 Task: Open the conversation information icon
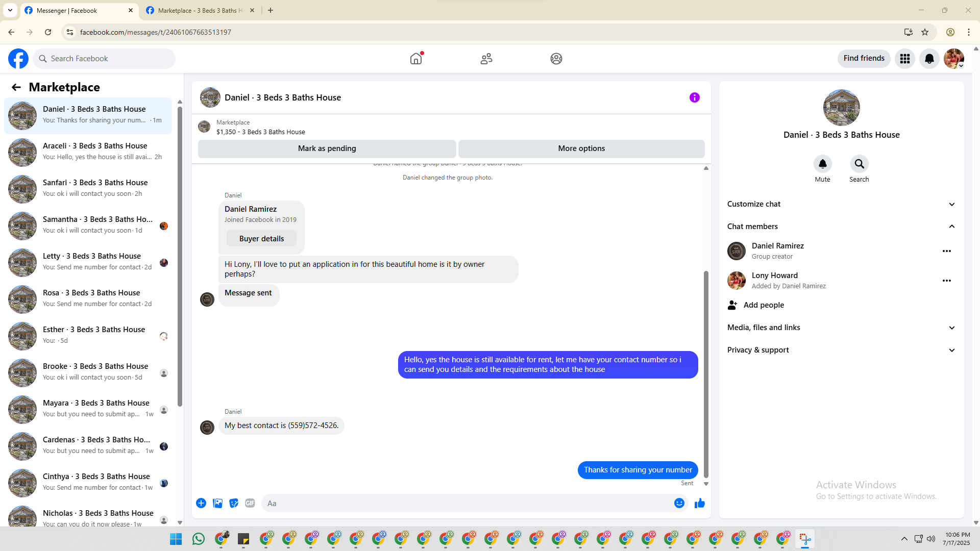[695, 97]
